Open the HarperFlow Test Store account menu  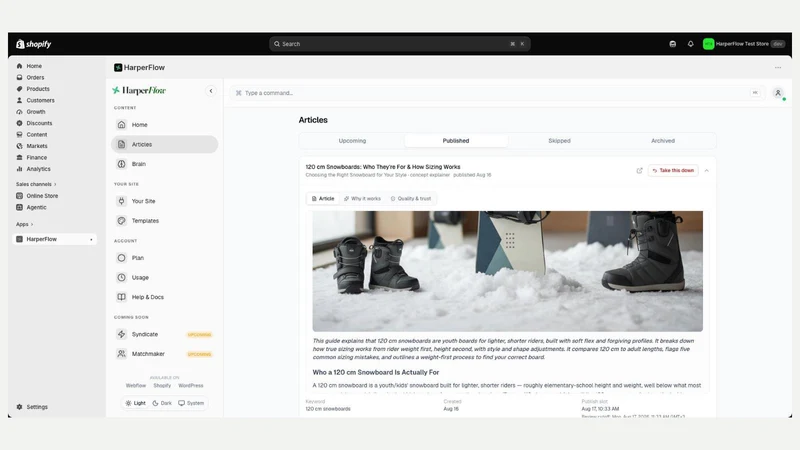pos(744,44)
